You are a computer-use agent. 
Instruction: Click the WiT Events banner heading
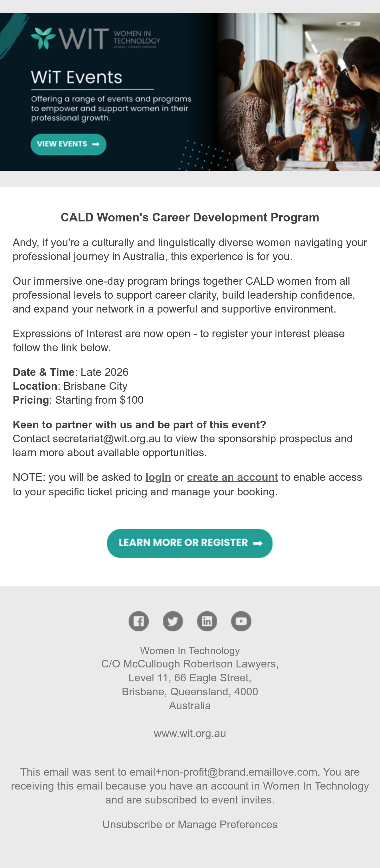[x=77, y=77]
